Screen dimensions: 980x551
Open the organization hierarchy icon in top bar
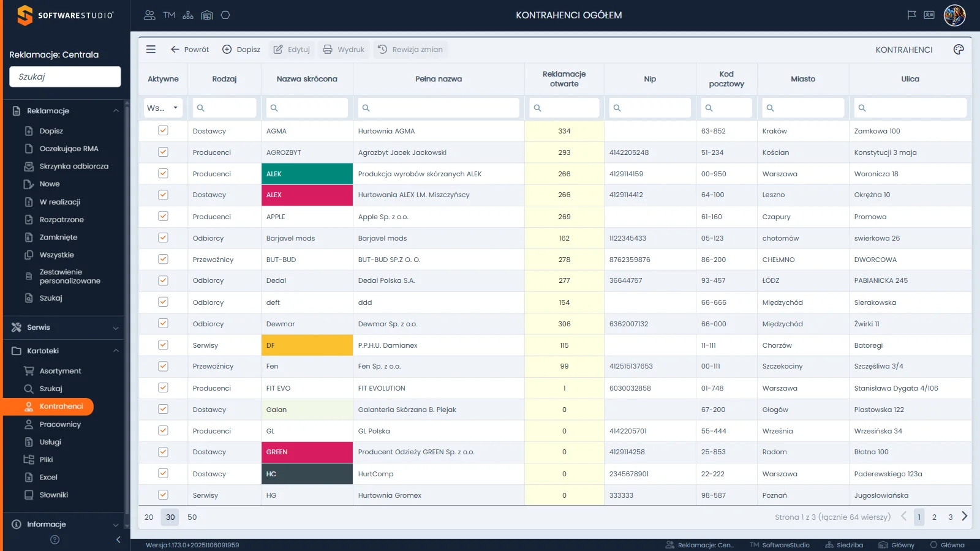[x=188, y=15]
